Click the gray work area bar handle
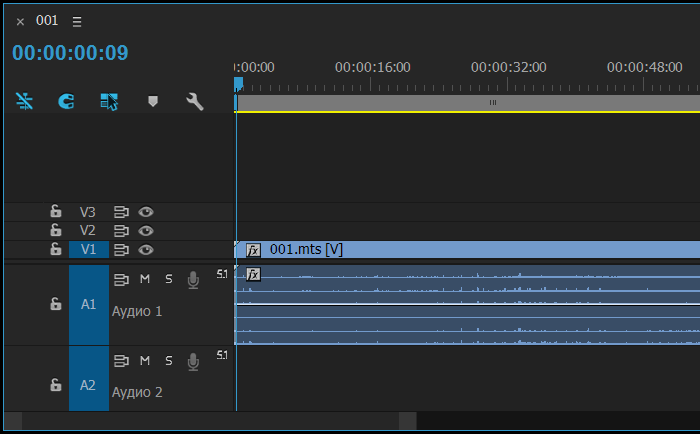The height and width of the screenshot is (434, 700). [493, 103]
